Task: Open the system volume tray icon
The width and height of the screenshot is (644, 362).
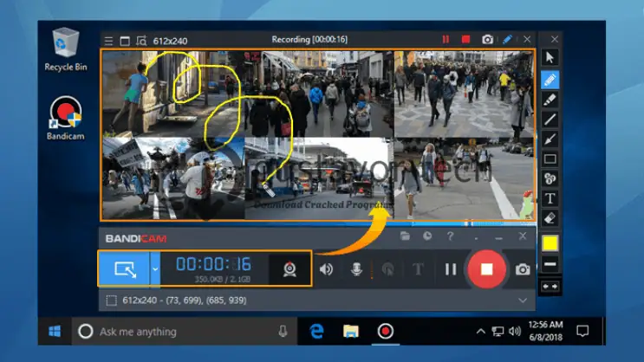Action: pos(514,331)
